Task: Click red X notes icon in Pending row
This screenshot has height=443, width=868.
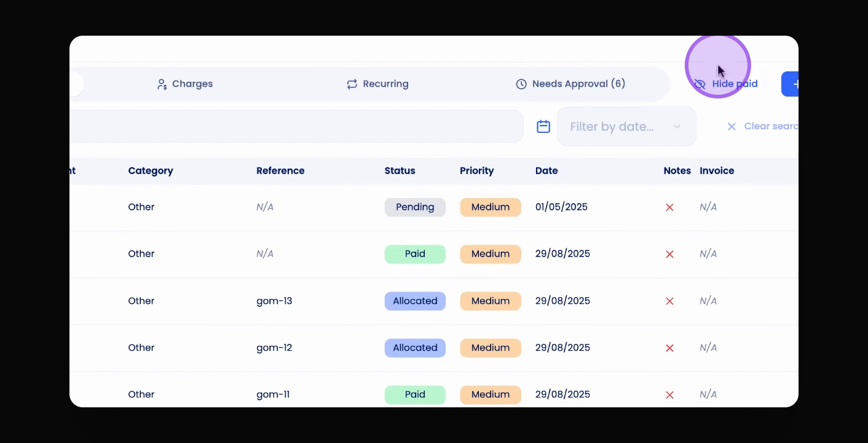Action: 670,207
